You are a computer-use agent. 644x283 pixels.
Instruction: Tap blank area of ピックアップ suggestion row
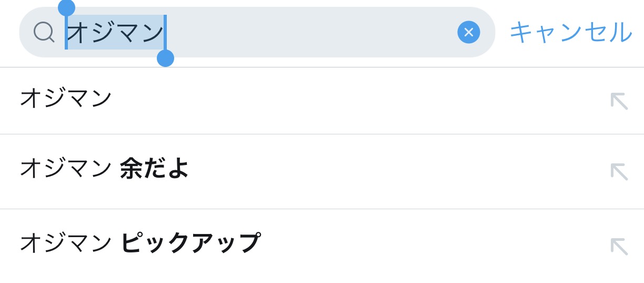click(x=431, y=246)
